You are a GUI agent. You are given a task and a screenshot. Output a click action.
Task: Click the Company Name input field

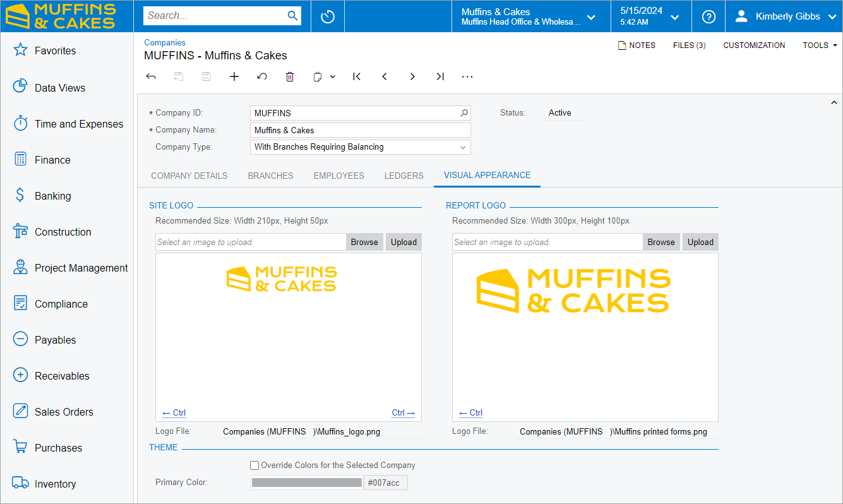click(x=360, y=130)
